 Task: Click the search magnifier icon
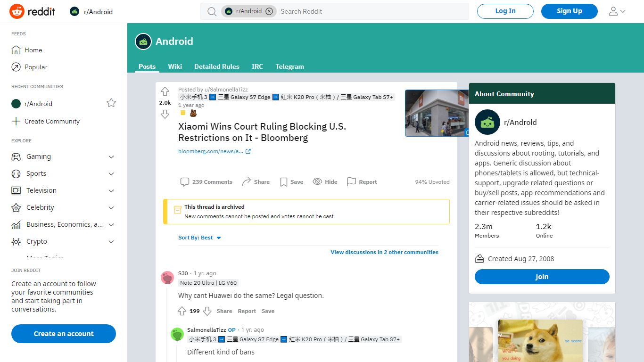[x=212, y=11]
